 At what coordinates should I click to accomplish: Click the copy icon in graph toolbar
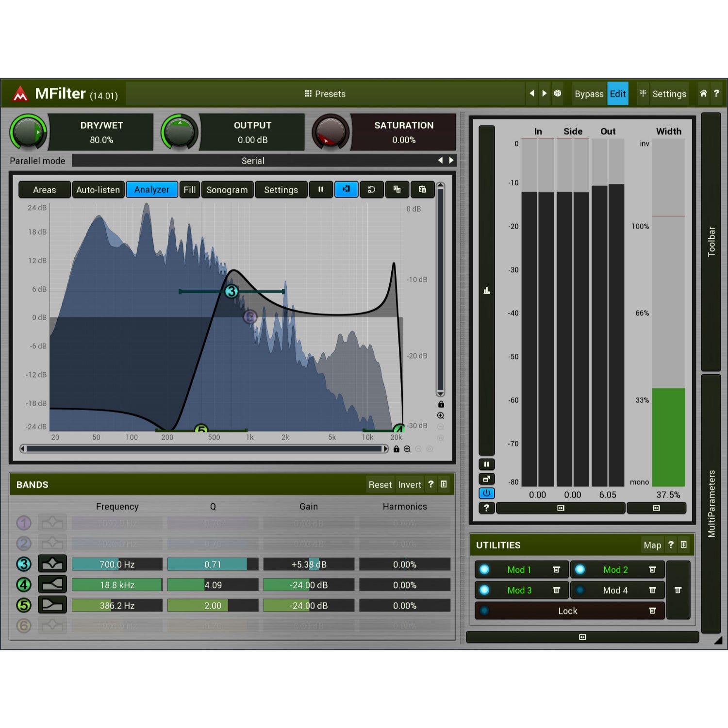(397, 190)
